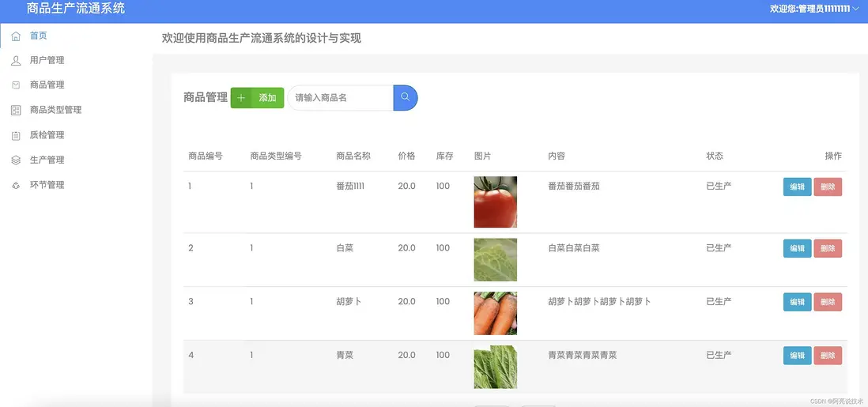Viewport: 868px width, 407px height.
Task: Click 编辑 for the 番茄1111 row
Action: (x=797, y=187)
